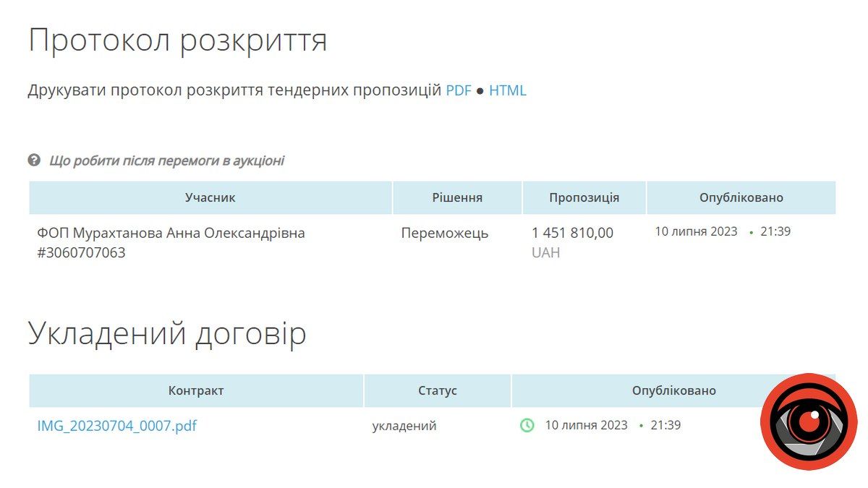Click the 'Контракт' column header
This screenshot has height=488, width=868.
pyautogui.click(x=195, y=390)
